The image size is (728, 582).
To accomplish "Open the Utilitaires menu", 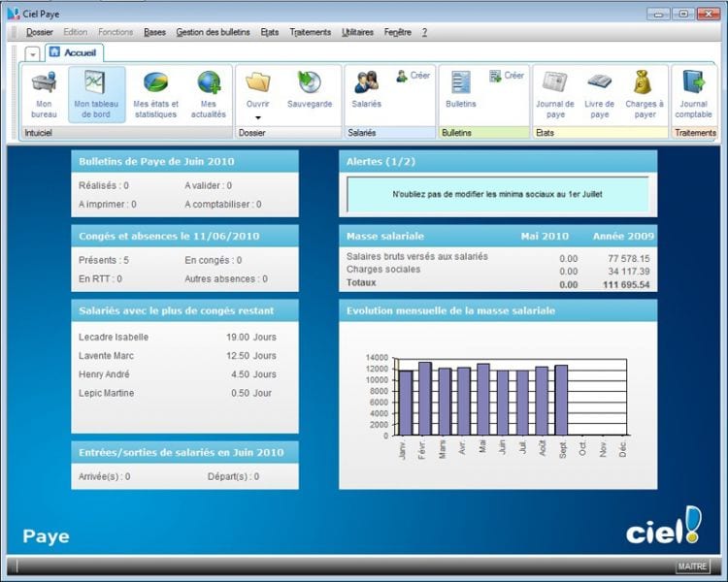I will [357, 32].
